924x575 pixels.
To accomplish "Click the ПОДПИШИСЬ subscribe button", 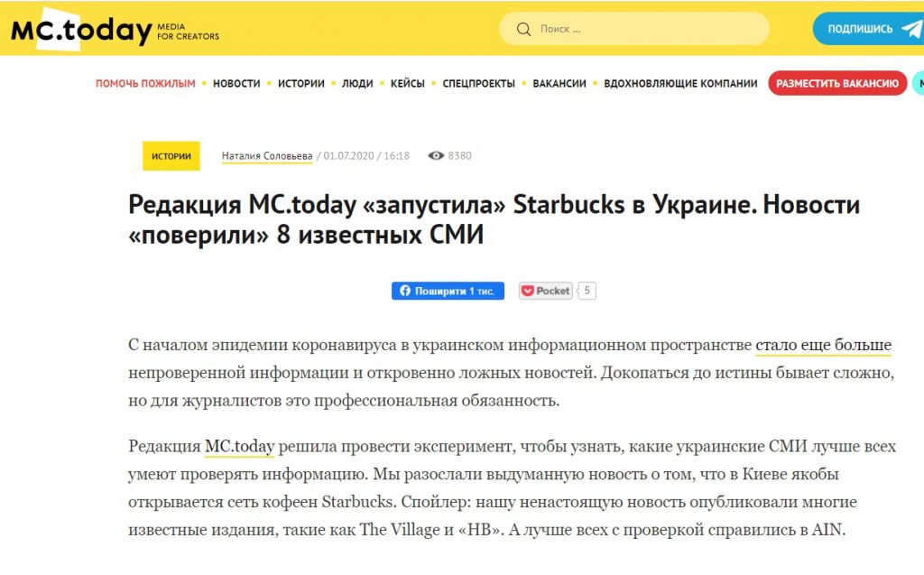I will click(868, 29).
